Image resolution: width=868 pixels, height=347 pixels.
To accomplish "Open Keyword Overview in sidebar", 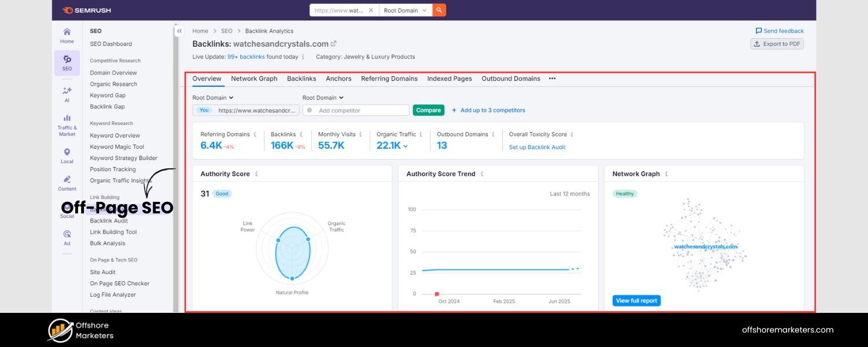I will pos(115,135).
